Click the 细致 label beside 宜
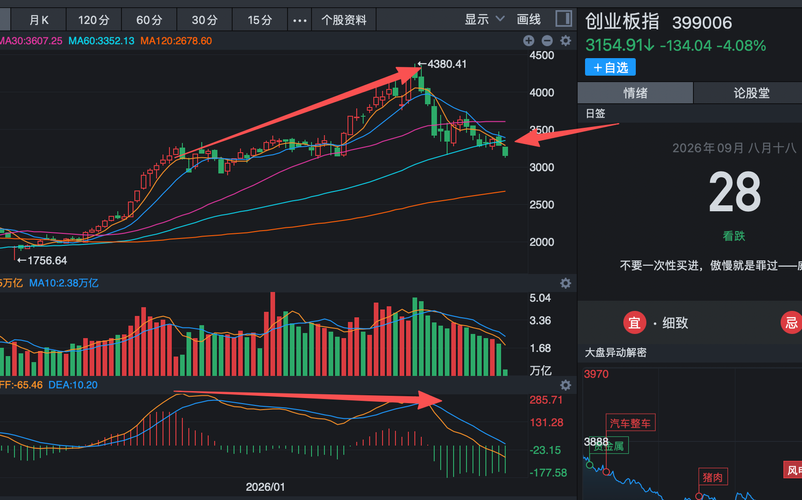The image size is (802, 500). pyautogui.click(x=675, y=323)
